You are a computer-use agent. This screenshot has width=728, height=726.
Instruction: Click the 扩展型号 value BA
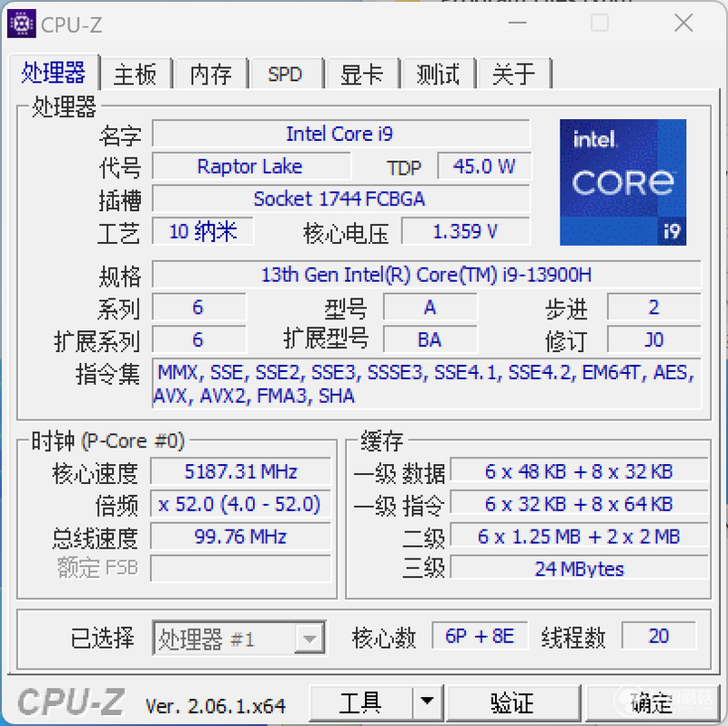[x=430, y=339]
